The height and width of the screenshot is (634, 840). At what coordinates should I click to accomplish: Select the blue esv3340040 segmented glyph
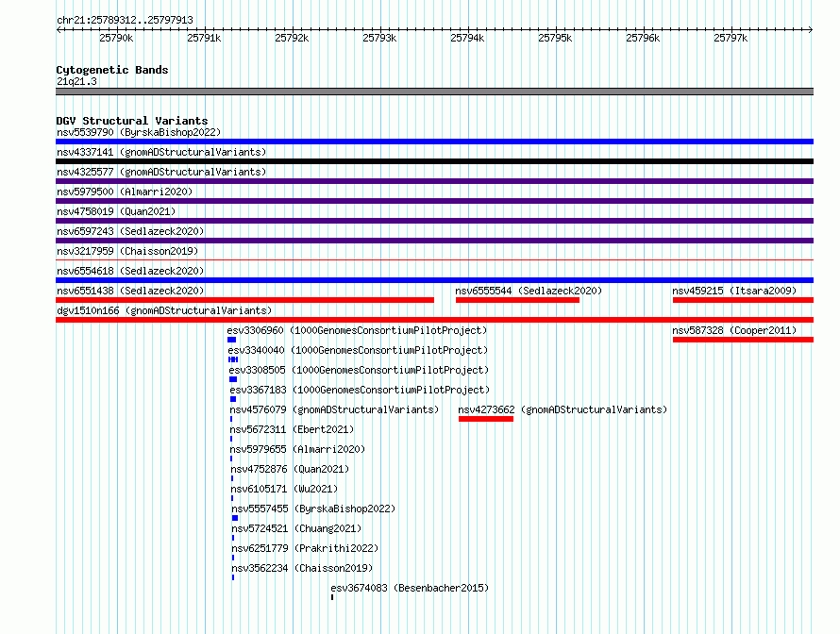tap(233, 359)
